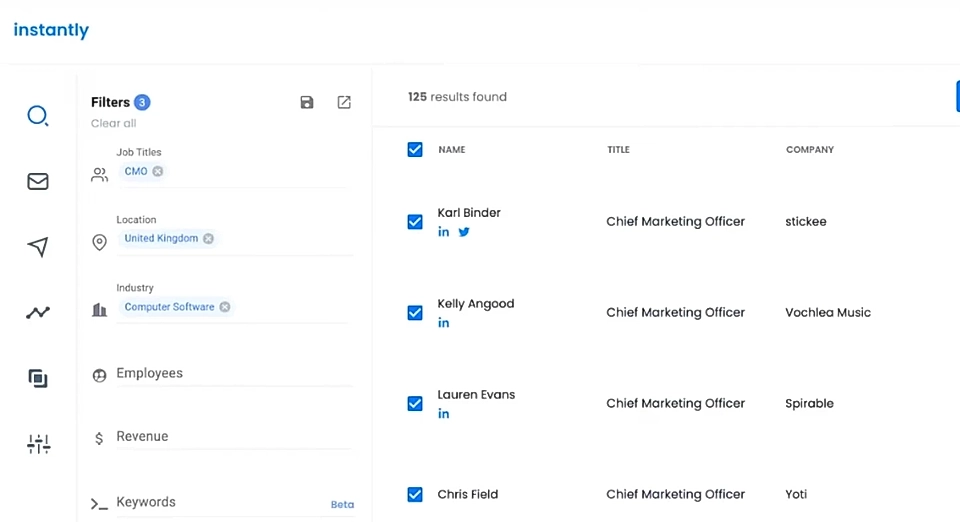Sort by the NAME column header
Screen dimensions: 960x522
[452, 149]
